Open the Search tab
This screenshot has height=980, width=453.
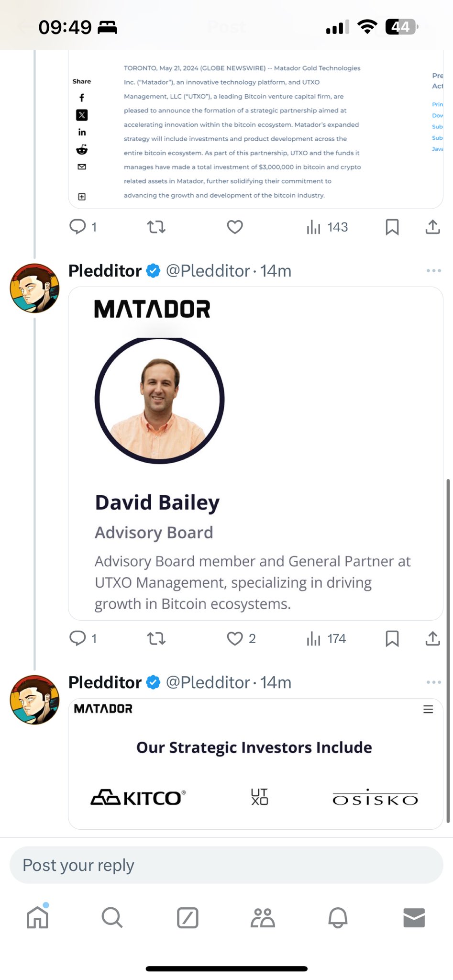pyautogui.click(x=112, y=917)
